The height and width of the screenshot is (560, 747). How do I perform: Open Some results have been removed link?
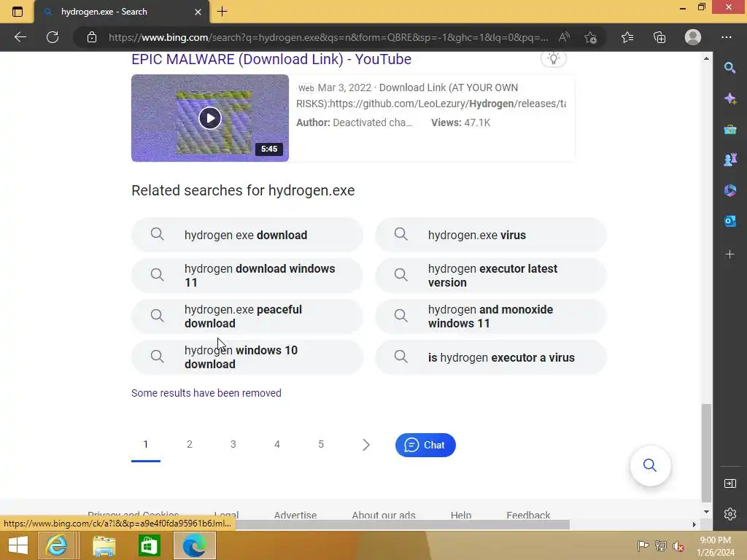click(206, 393)
